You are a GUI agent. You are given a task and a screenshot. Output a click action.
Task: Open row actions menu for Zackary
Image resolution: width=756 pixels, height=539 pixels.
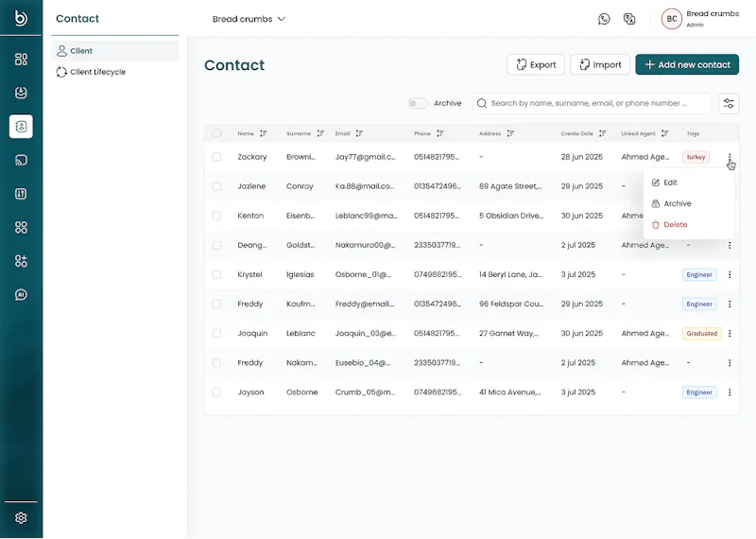click(x=730, y=157)
